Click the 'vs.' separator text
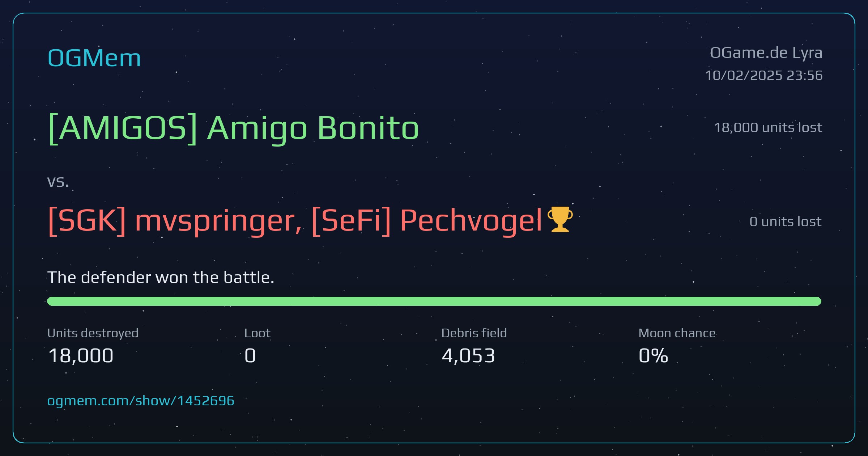Screen dimensions: 868x456 point(58,182)
